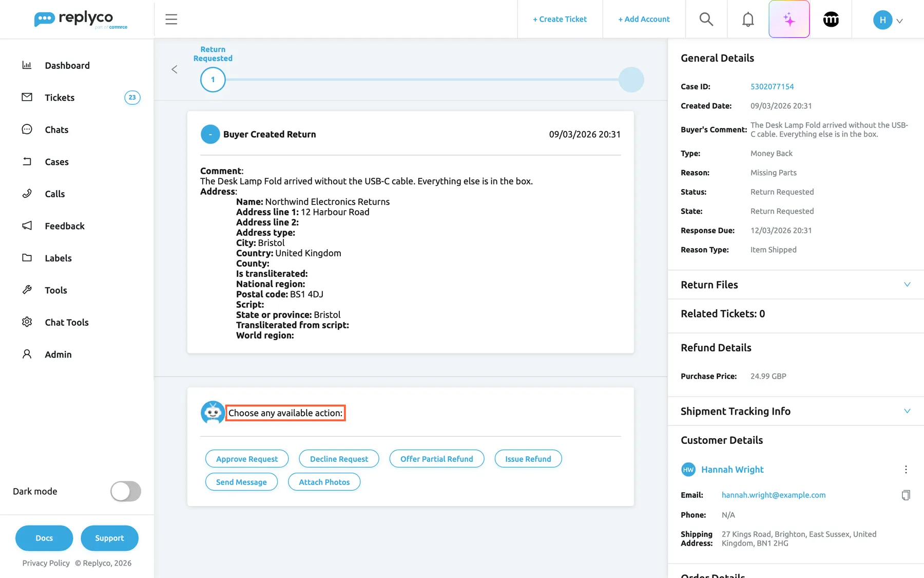Open notifications bell icon
Screen dimensions: 924x578
[x=748, y=20]
